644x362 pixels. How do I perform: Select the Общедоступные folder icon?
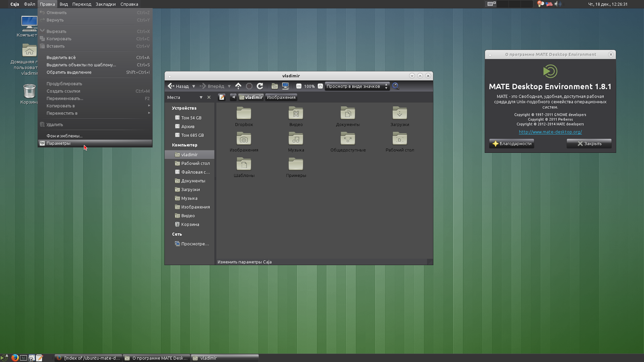(348, 139)
